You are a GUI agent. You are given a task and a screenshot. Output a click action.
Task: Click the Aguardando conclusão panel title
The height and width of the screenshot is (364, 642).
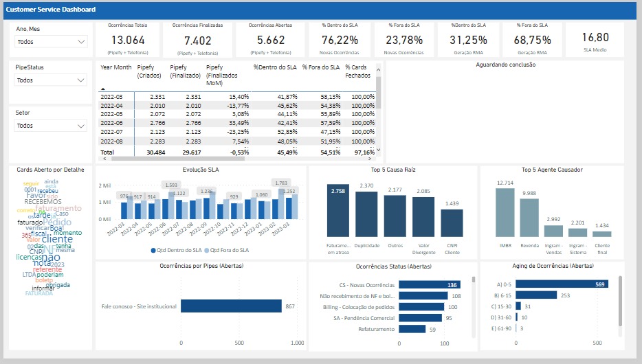tap(506, 65)
